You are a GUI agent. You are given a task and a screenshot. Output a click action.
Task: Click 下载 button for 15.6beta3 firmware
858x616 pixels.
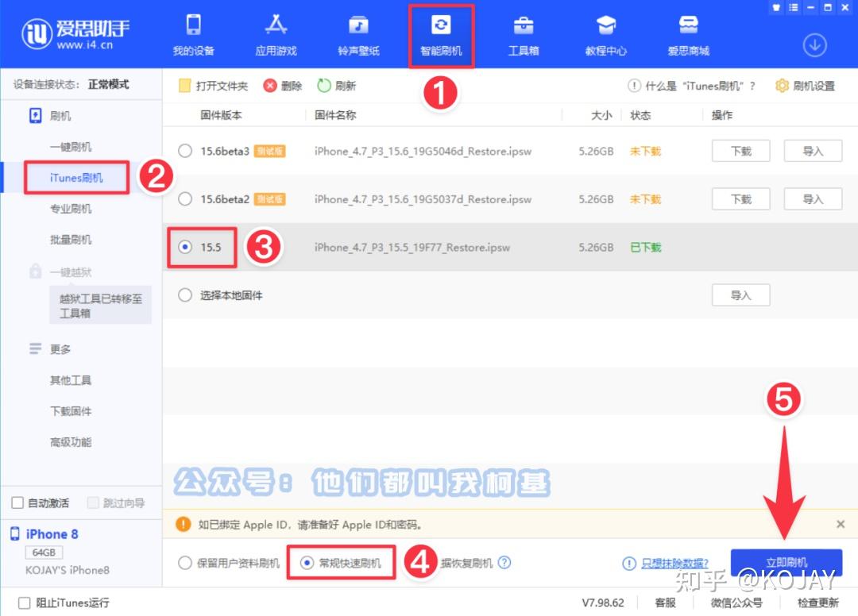741,151
